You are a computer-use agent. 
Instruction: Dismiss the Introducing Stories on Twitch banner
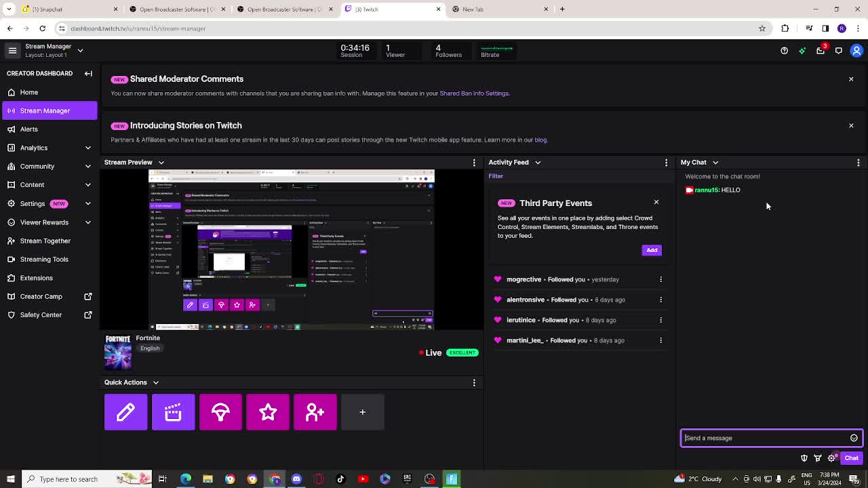point(851,125)
